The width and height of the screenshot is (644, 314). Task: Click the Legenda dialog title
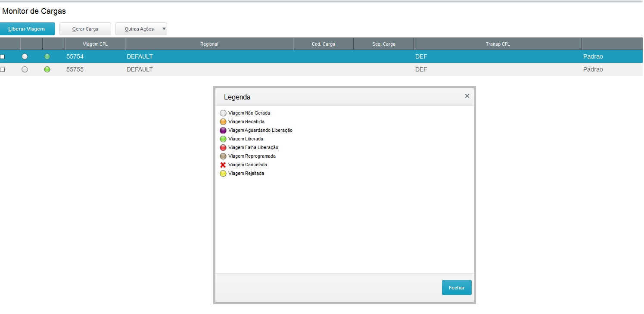tap(237, 97)
